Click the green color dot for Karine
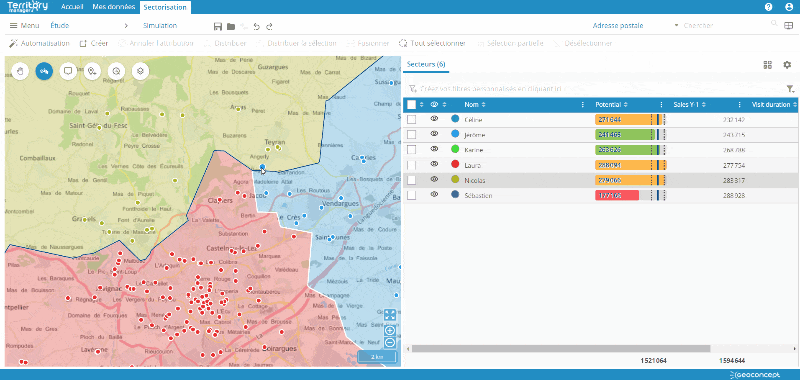Image resolution: width=800 pixels, height=380 pixels. [455, 149]
